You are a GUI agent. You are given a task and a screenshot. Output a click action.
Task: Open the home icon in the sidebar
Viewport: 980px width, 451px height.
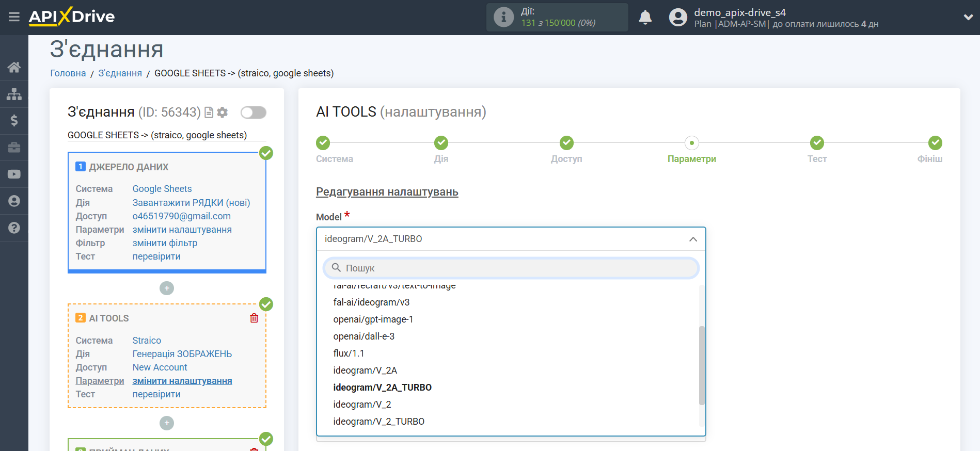[14, 67]
